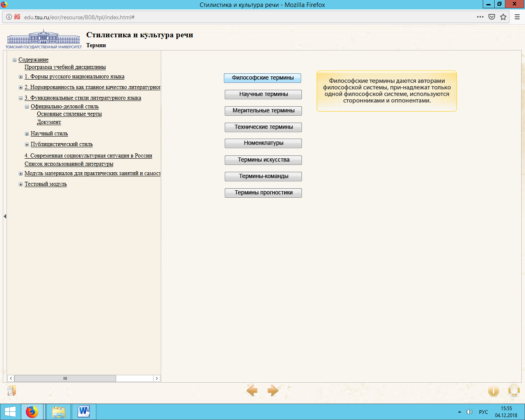Expand section 1 Формы русского национального языка
This screenshot has width=525, height=420.
point(21,77)
